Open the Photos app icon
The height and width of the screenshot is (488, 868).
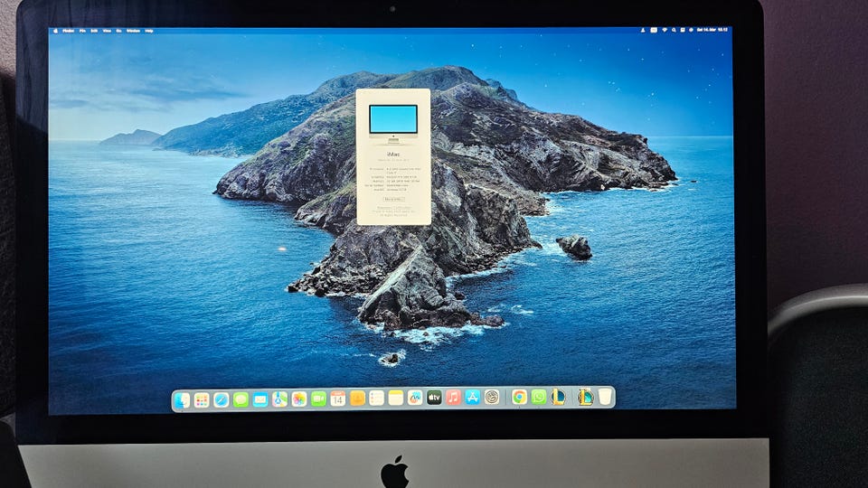[299, 399]
